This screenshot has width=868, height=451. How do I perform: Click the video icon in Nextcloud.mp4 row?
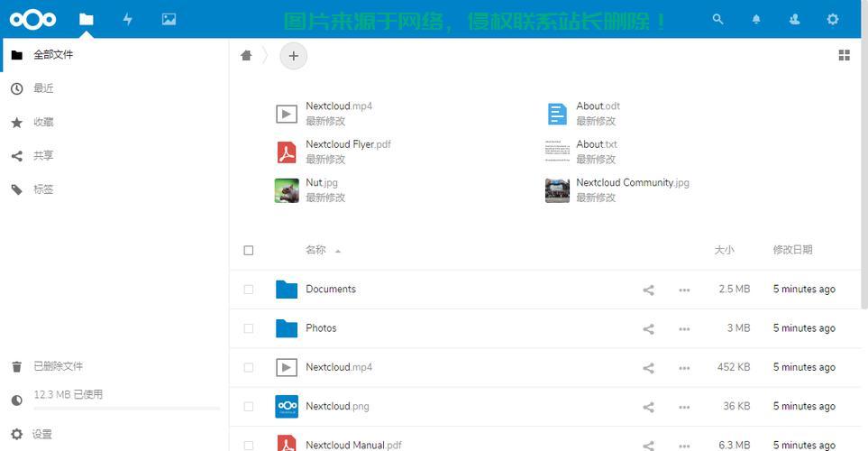pyautogui.click(x=287, y=367)
